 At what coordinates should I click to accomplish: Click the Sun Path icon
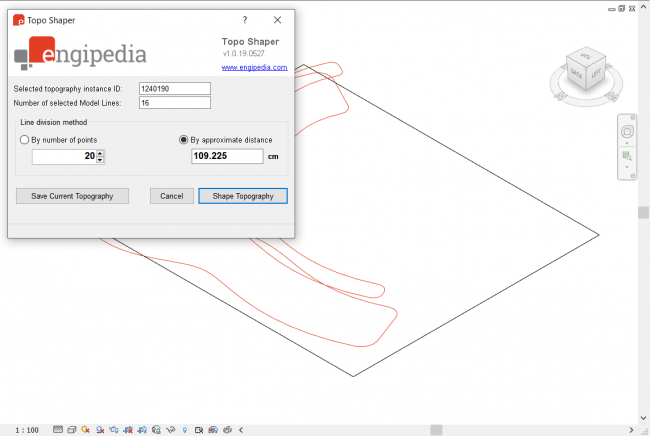[x=86, y=429]
